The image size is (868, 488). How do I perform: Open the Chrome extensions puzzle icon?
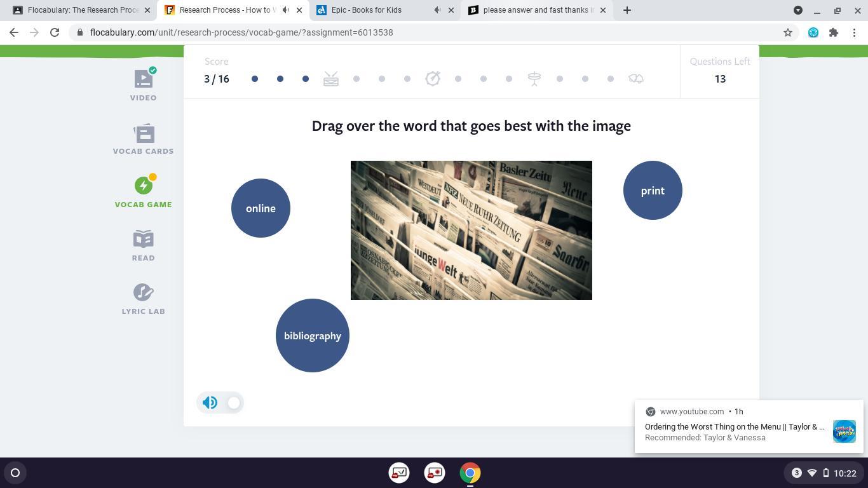point(834,32)
